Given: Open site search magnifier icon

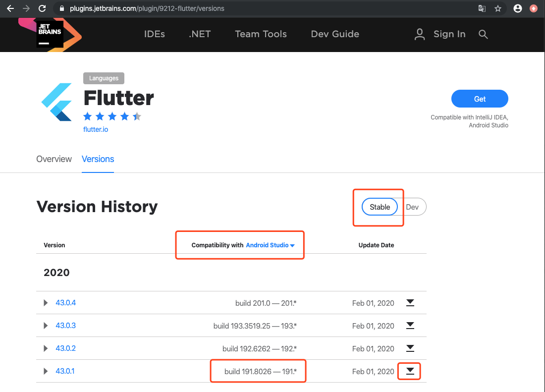Looking at the screenshot, I should point(483,34).
